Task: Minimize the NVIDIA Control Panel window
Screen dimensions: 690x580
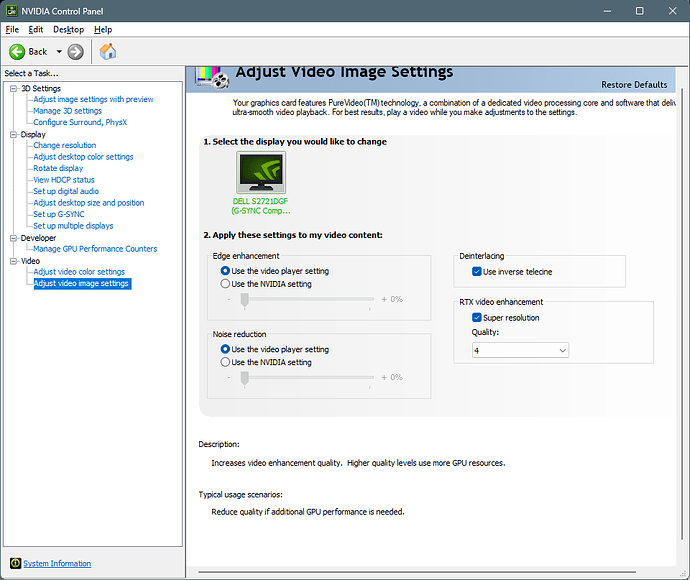Action: 607,11
